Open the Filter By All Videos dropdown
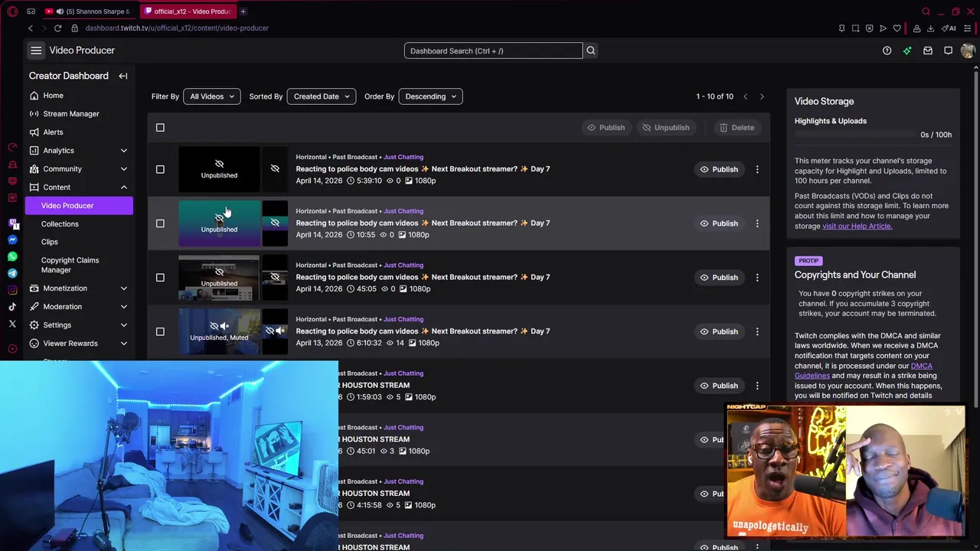Screen dimensions: 980x551 211,96
